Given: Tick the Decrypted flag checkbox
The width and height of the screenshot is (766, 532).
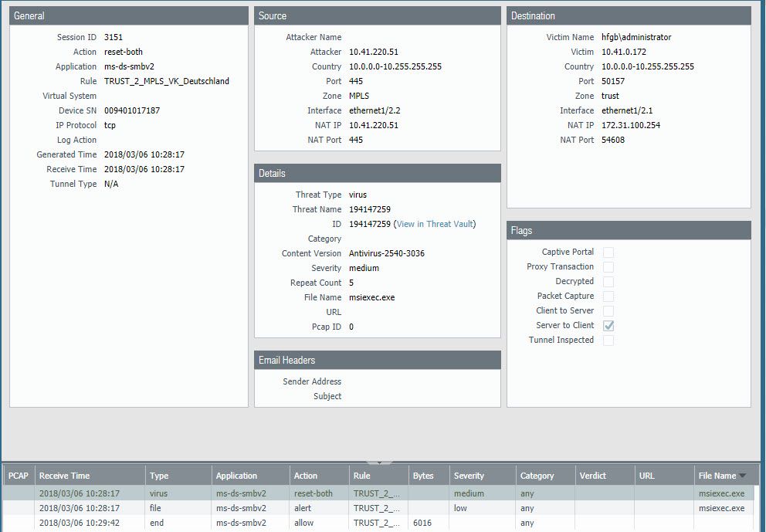Looking at the screenshot, I should [608, 282].
